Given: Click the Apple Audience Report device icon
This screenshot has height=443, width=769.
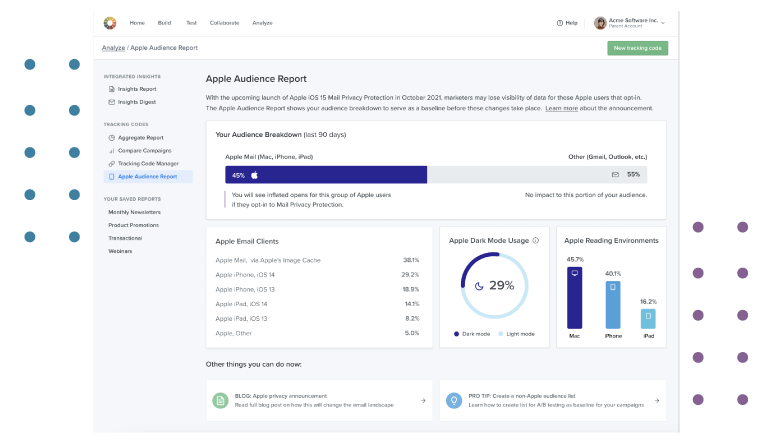Looking at the screenshot, I should tap(112, 177).
